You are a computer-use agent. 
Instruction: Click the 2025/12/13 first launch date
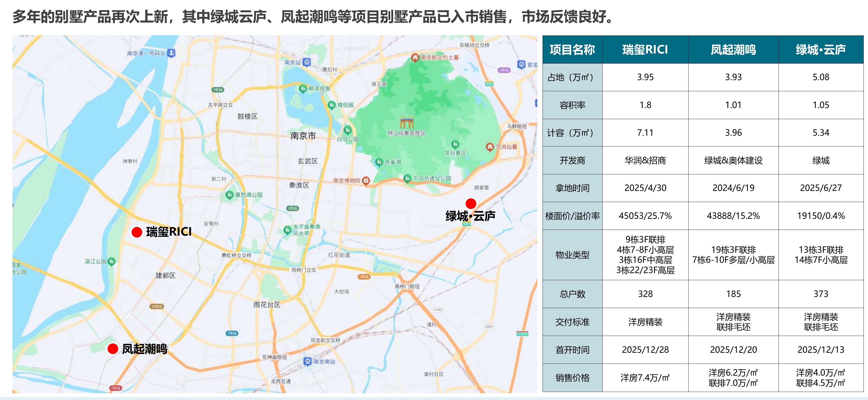pyautogui.click(x=821, y=350)
